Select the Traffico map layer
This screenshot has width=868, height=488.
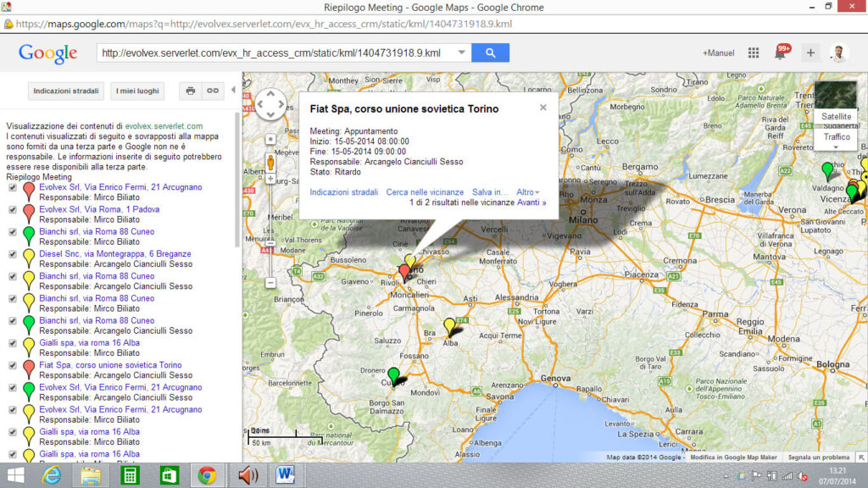pos(836,136)
